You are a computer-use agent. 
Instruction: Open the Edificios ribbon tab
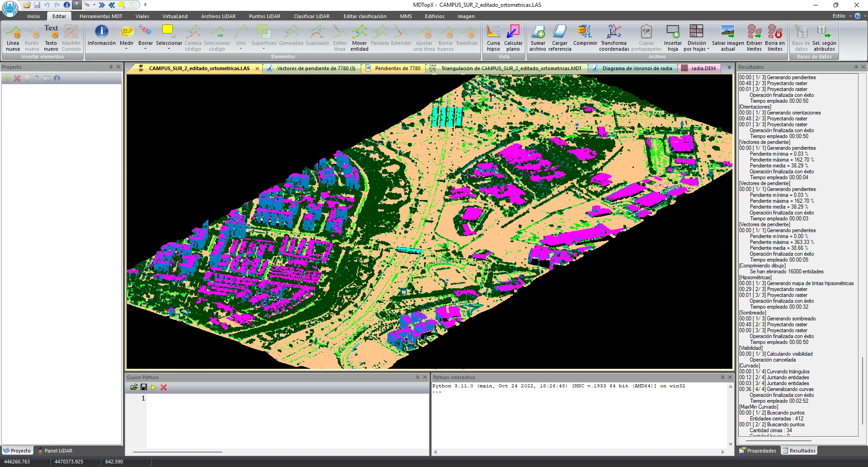(434, 16)
